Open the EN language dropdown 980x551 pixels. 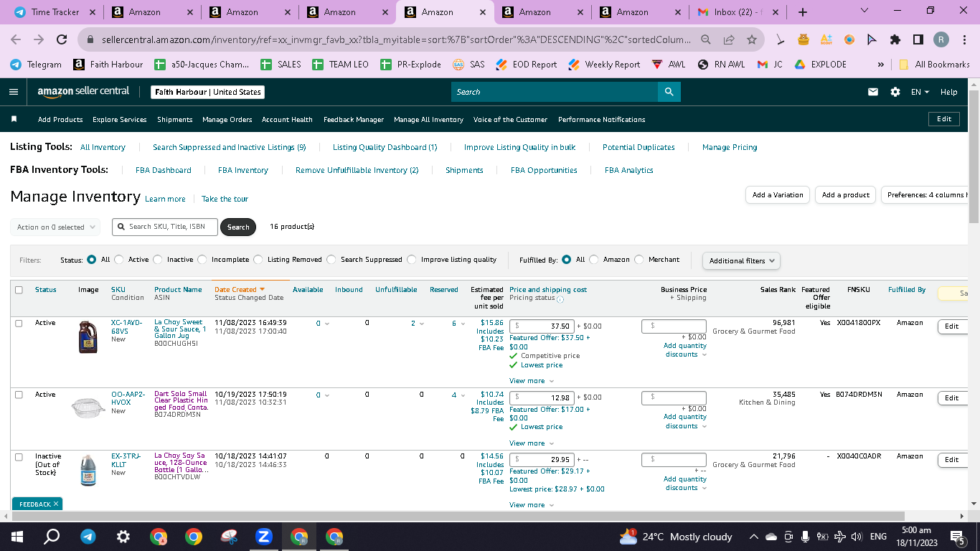pyautogui.click(x=920, y=92)
